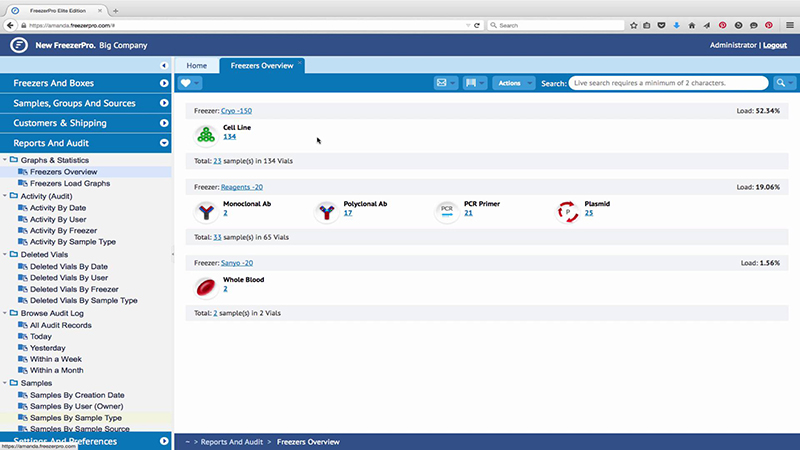Switch to the Home tab

click(x=196, y=65)
